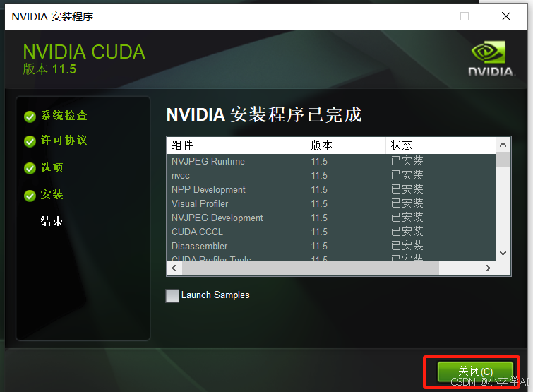This screenshot has width=533, height=392.
Task: Click the left arrow of horizontal scrollbar
Action: 174,268
